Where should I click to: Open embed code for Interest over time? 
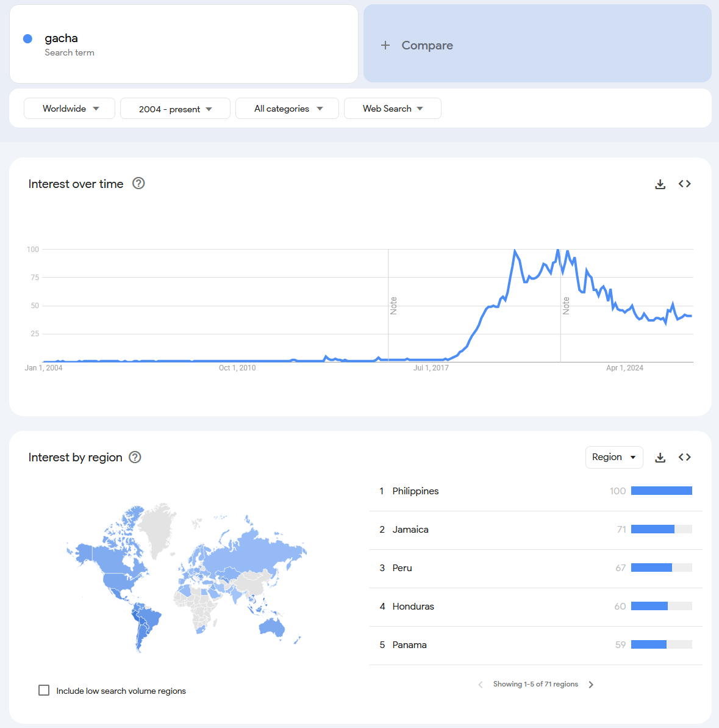coord(685,184)
